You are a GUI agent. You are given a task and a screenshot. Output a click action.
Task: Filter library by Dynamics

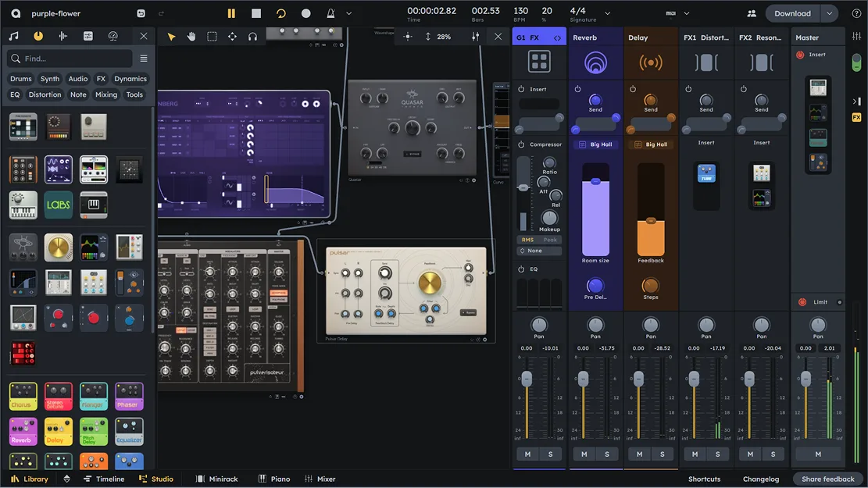pos(130,79)
